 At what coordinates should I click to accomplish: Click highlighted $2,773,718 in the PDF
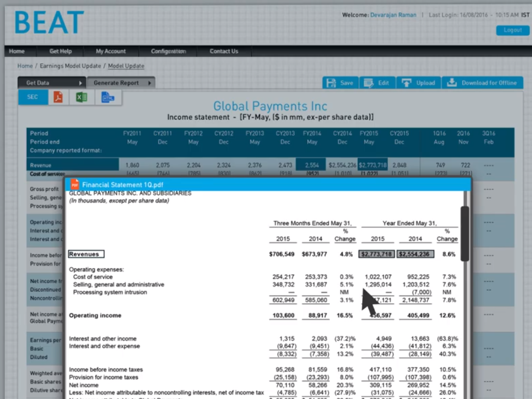click(x=377, y=254)
